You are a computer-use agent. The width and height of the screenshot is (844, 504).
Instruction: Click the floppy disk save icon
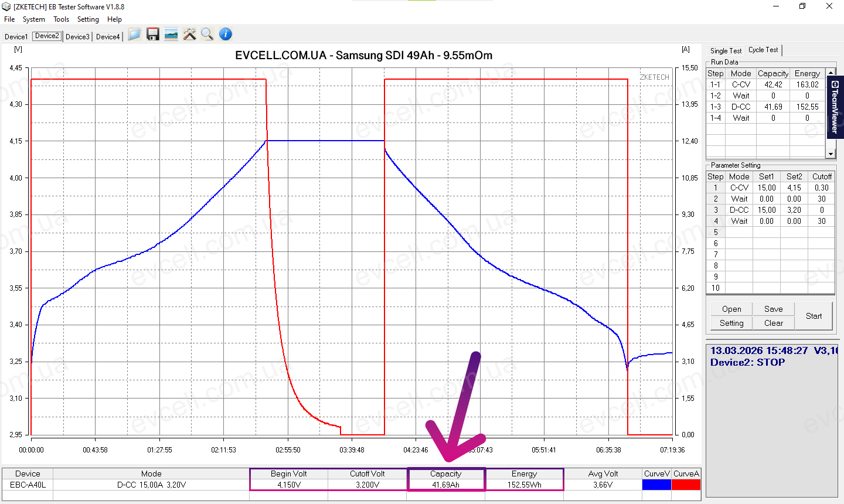coord(153,35)
